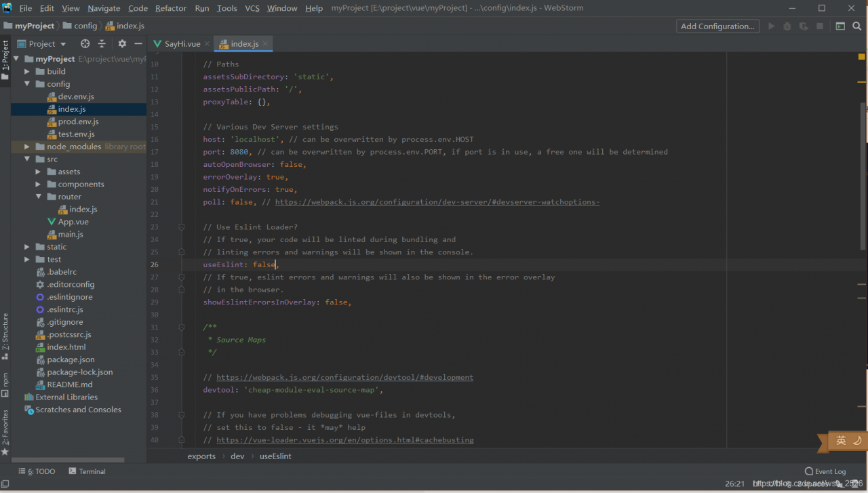868x493 pixels.
Task: Expand the assets folder
Action: (x=39, y=172)
